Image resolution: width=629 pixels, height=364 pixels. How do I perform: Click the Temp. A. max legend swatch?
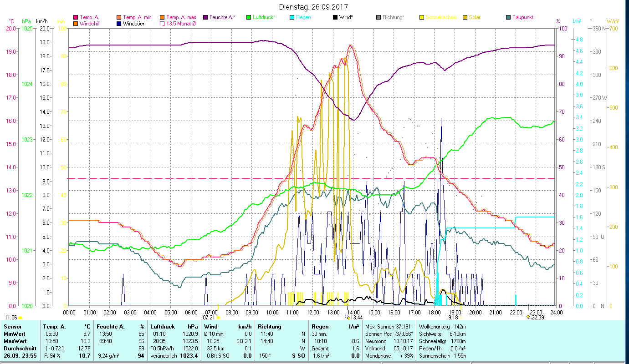pos(163,18)
